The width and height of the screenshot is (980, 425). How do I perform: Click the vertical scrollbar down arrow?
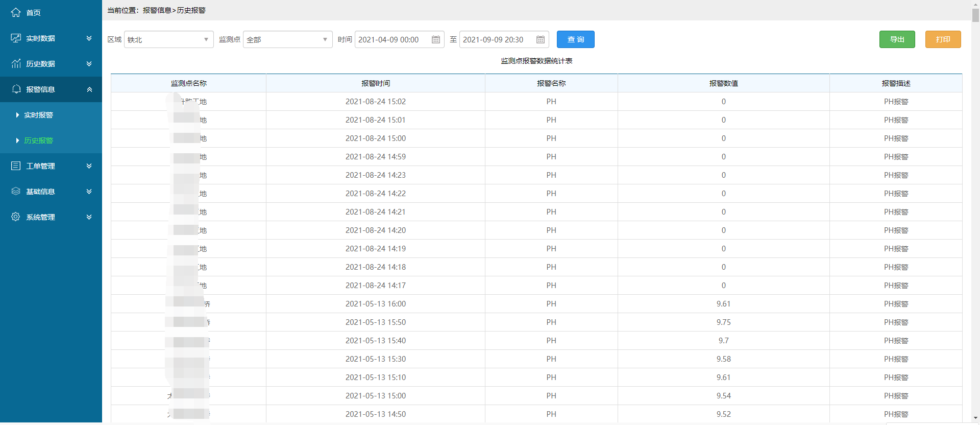coord(975,418)
